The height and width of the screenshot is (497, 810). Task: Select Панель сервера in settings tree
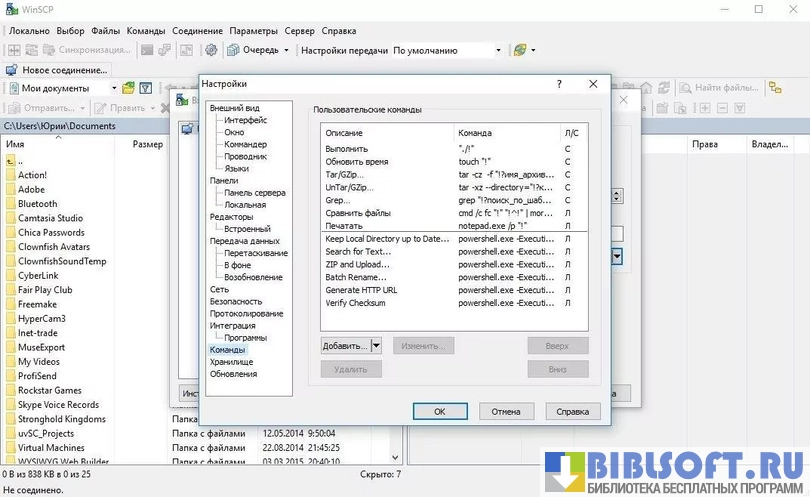click(255, 193)
